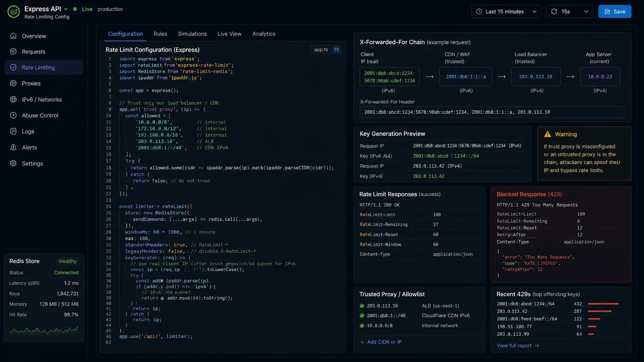Click the Rate Limiting shield icon
This screenshot has width=644, height=362.
[13, 67]
